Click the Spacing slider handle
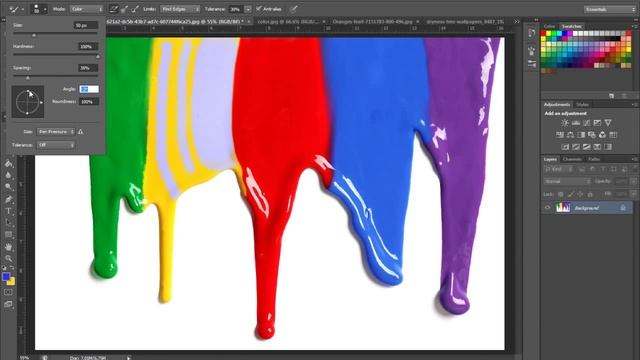 28,78
